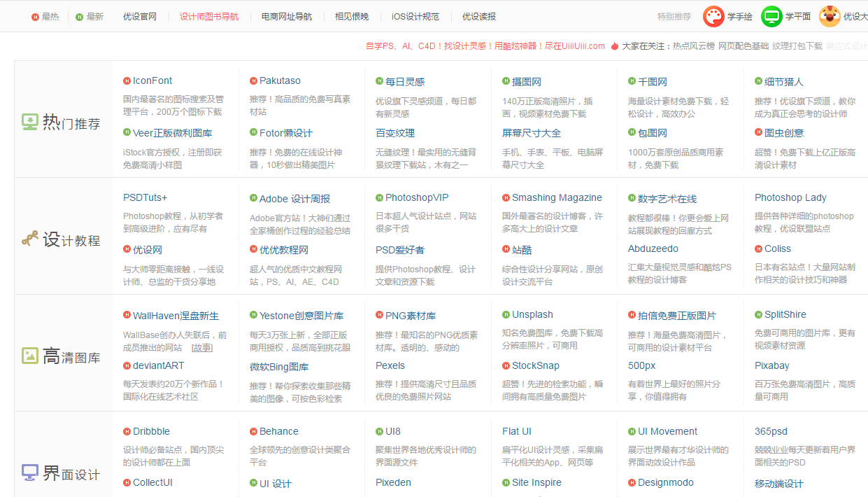
Task: Click the monitor icon beside 热门推荐
Action: 30,122
